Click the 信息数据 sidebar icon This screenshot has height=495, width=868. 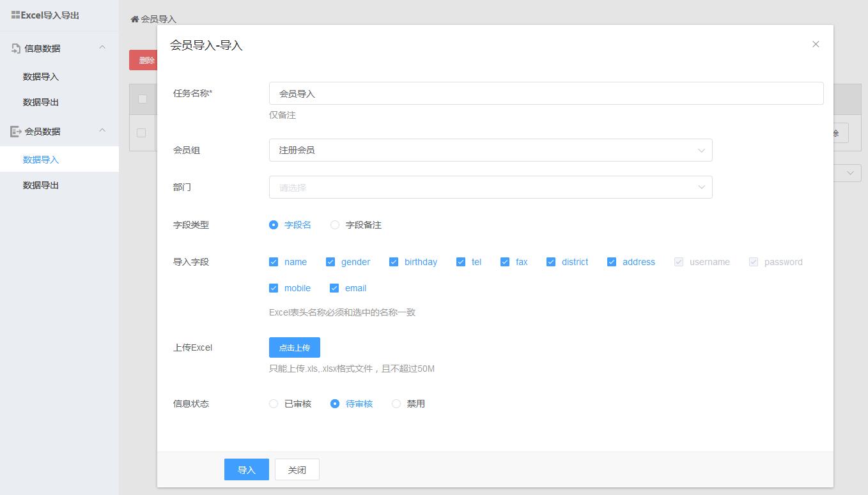pos(16,49)
